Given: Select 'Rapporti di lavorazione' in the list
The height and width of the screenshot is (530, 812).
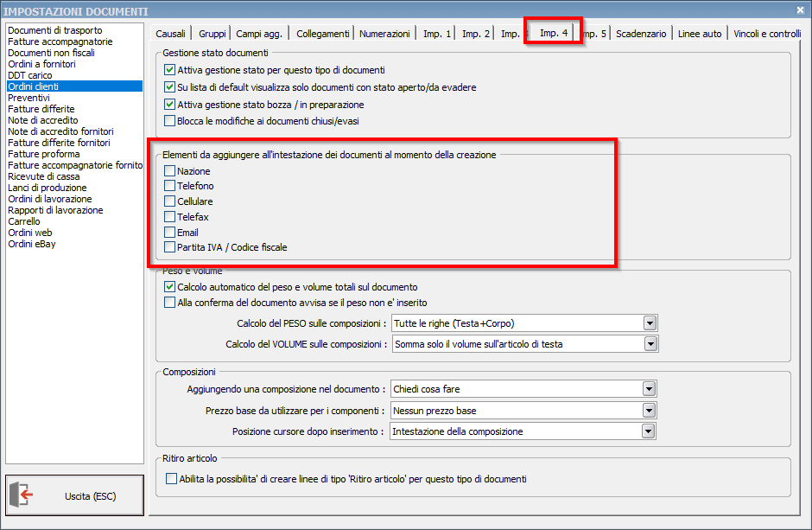Looking at the screenshot, I should click(74, 210).
